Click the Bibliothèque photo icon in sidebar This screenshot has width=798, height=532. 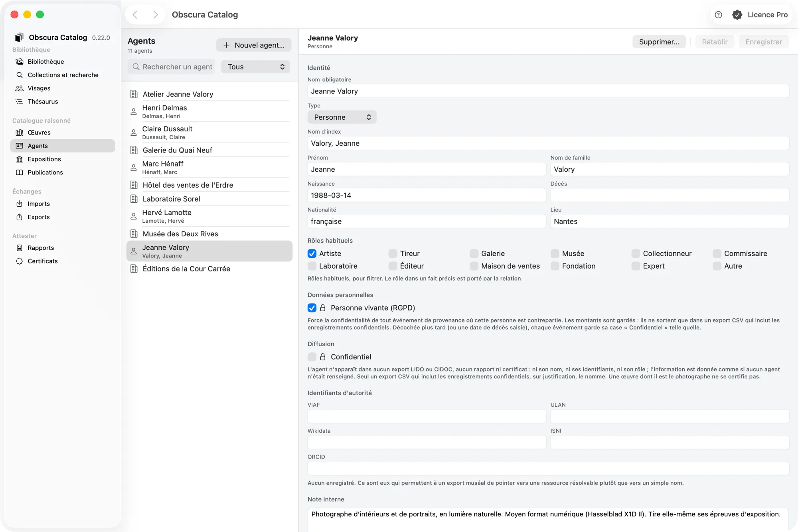click(x=19, y=61)
